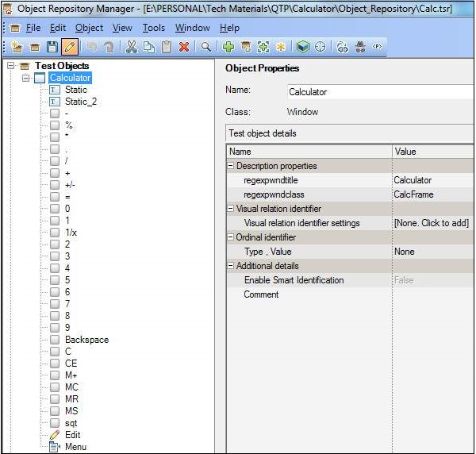476x454 pixels.
Task: Select the sqt button object
Action: tap(71, 423)
